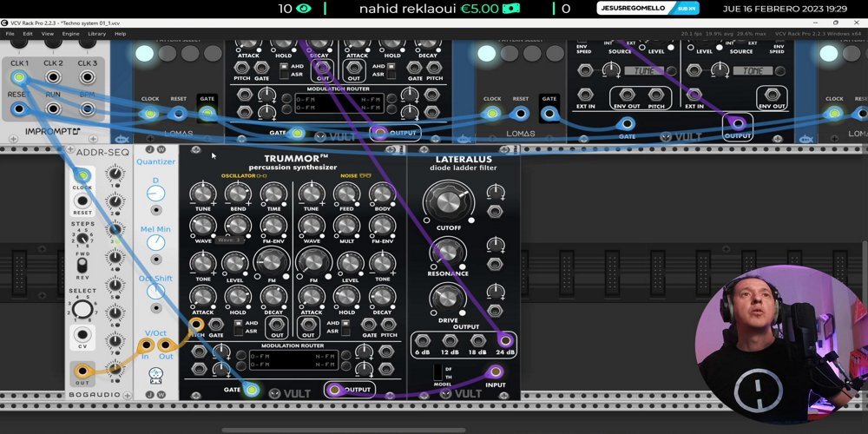Toggle ADDR-SEQ FWD/REV switch

pyautogui.click(x=82, y=266)
